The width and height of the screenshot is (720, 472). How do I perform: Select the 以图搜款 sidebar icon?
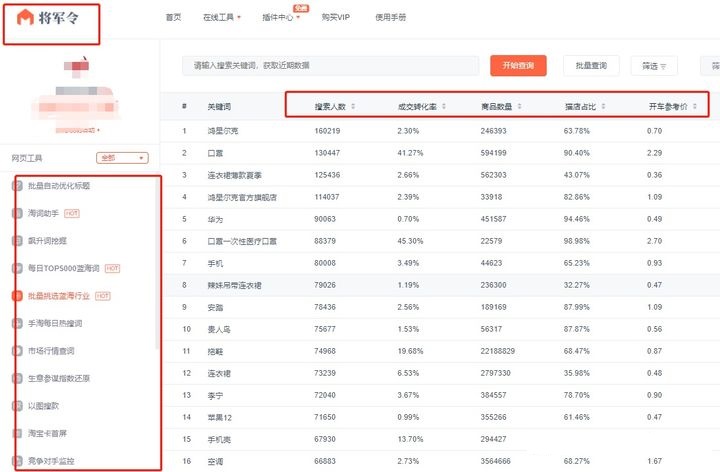(x=18, y=406)
